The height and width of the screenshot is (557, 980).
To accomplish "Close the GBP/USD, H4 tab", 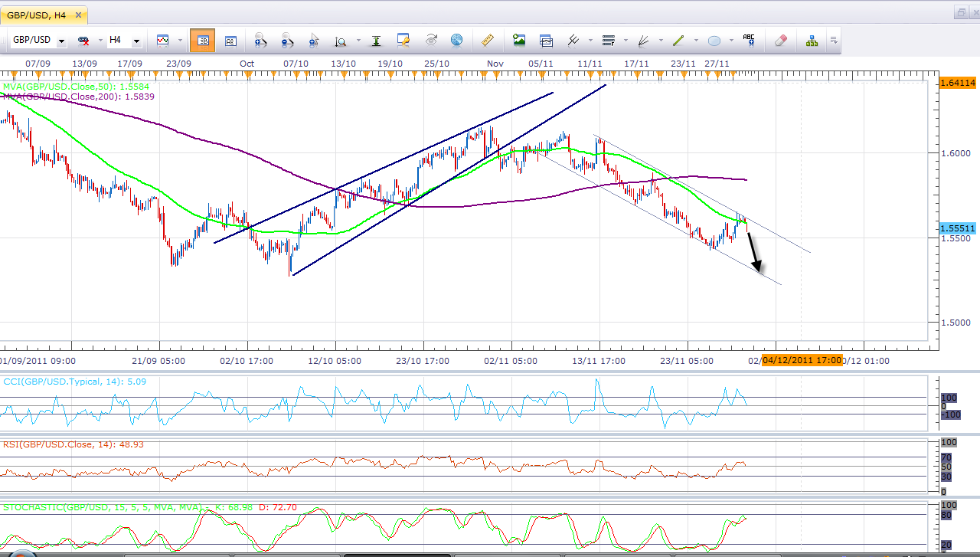I will point(77,15).
